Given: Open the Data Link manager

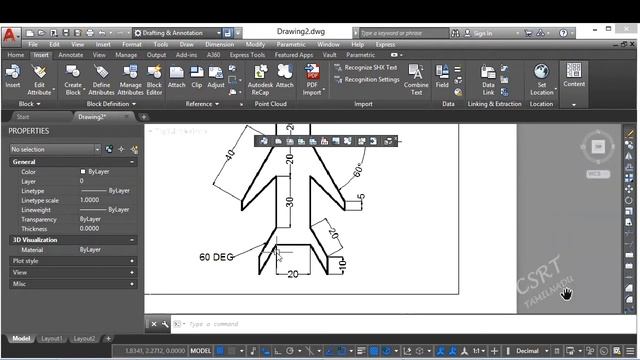Looking at the screenshot, I should pyautogui.click(x=488, y=80).
